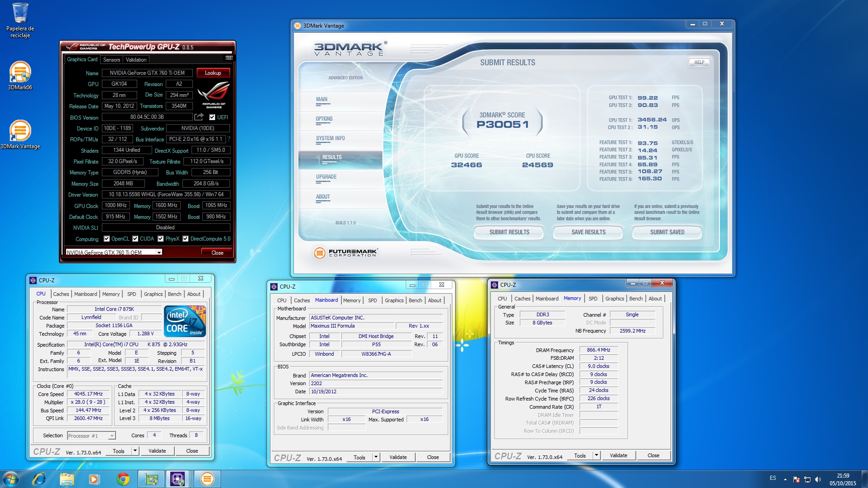Screen dimensions: 868x488
Task: Click the BIOS export share icon in GPU-Z
Action: [x=199, y=117]
